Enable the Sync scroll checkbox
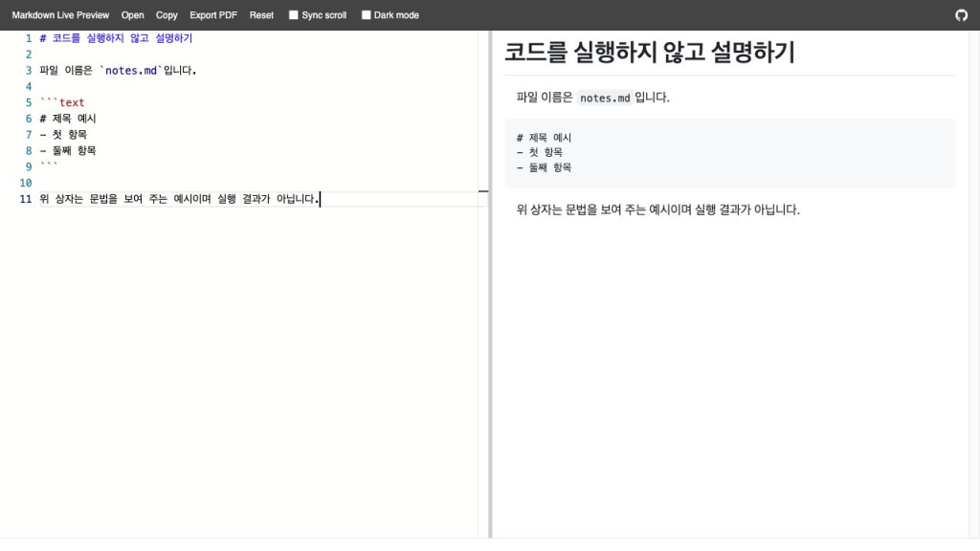 pos(293,15)
